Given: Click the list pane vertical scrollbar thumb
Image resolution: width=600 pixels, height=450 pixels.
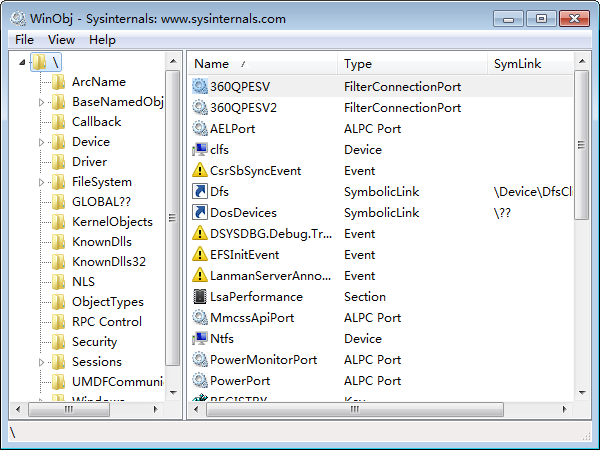Looking at the screenshot, I should 582,145.
